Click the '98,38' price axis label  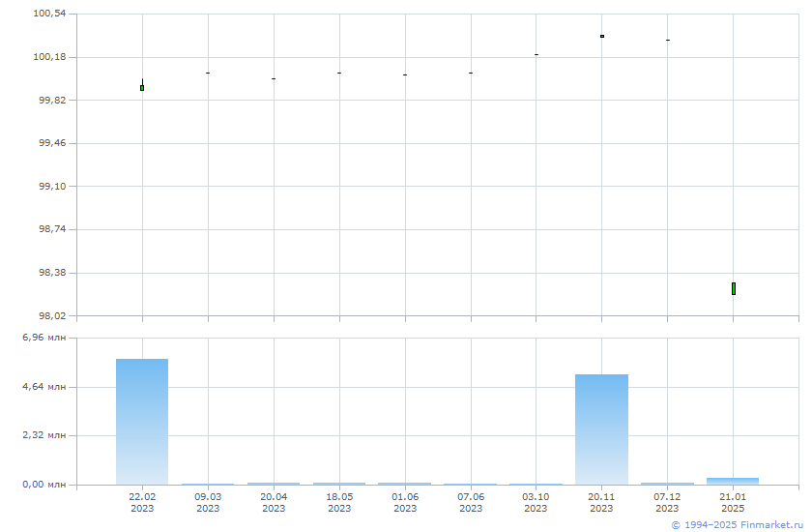pos(52,273)
